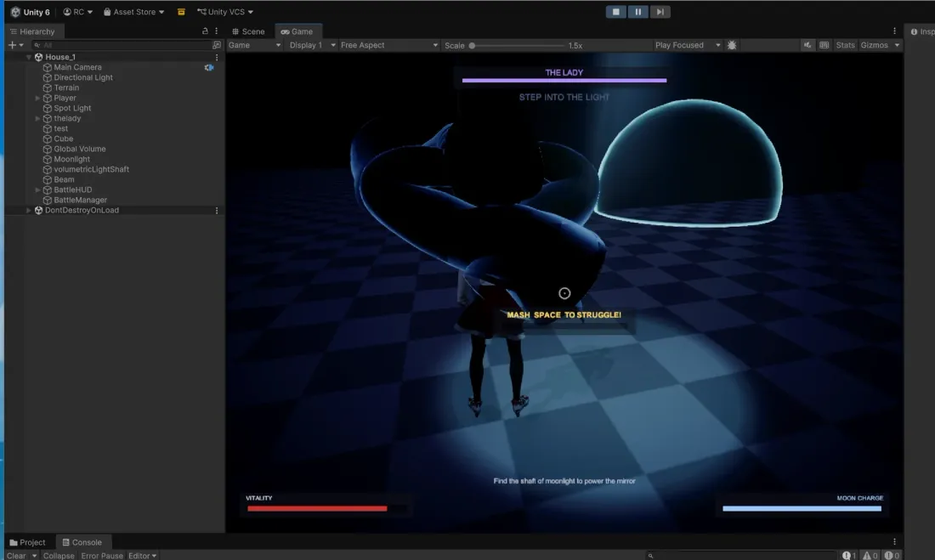Open the create-object dropdown arrow next to plus

click(21, 45)
